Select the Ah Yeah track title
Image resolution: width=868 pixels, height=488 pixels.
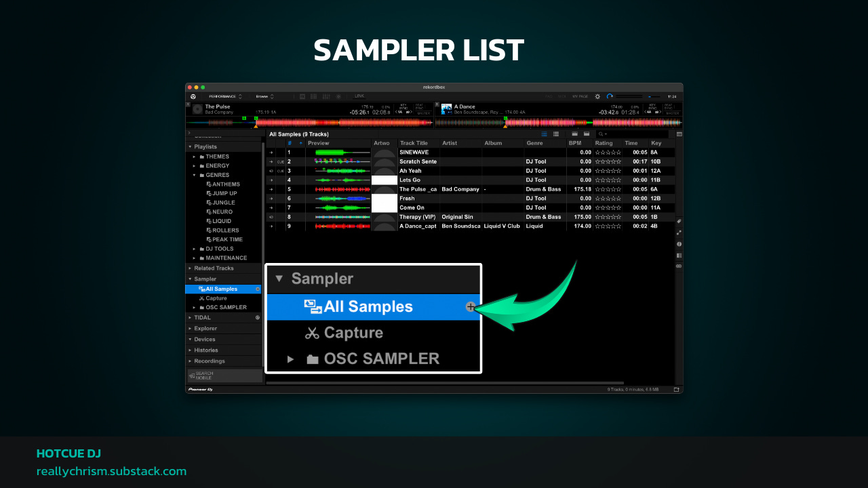coord(410,171)
